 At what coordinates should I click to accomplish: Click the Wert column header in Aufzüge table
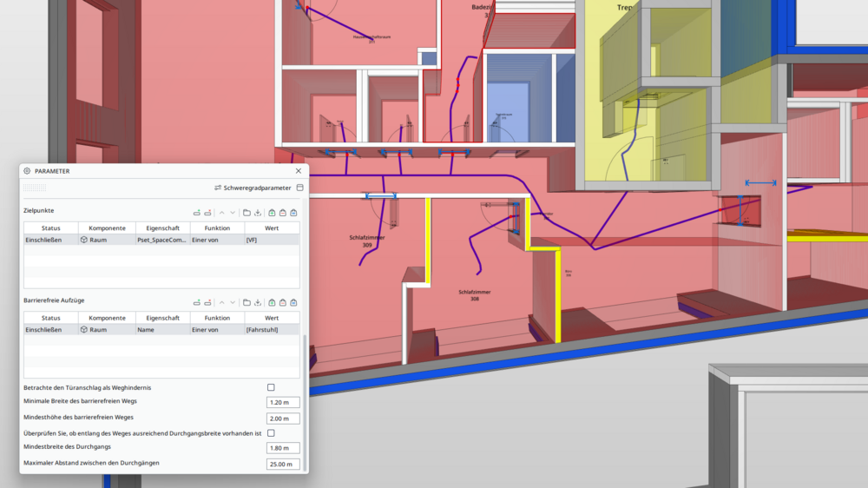tap(271, 318)
